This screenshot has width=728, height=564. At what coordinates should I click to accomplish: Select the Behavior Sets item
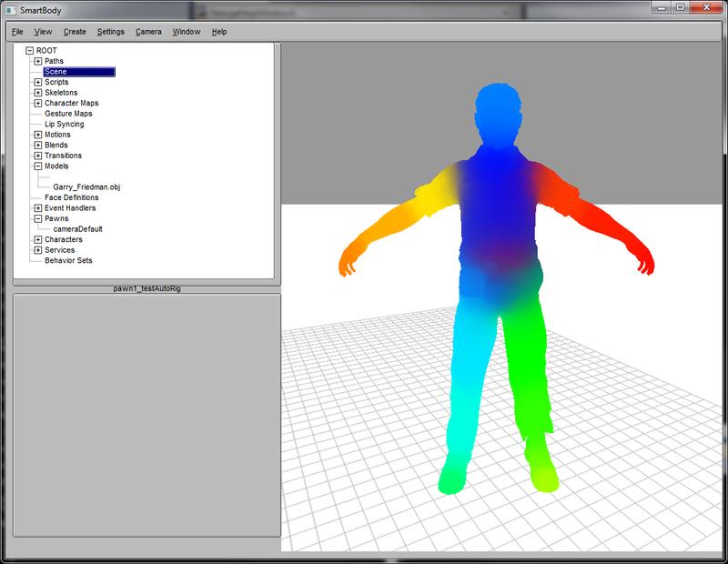pyautogui.click(x=68, y=260)
